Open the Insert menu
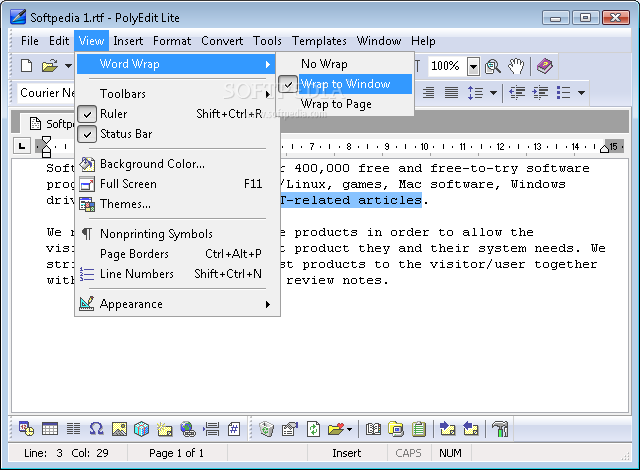Image resolution: width=640 pixels, height=470 pixels. tap(128, 41)
